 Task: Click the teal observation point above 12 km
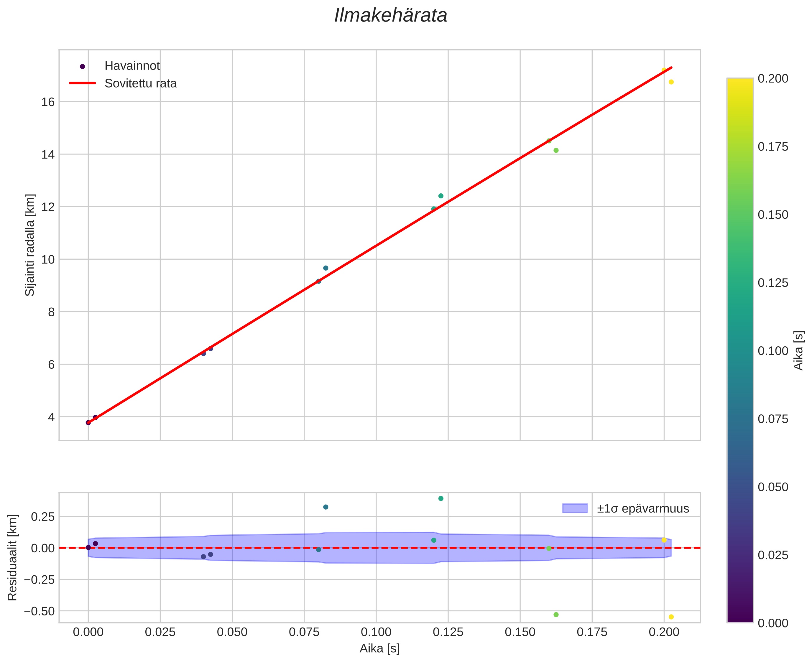point(440,196)
